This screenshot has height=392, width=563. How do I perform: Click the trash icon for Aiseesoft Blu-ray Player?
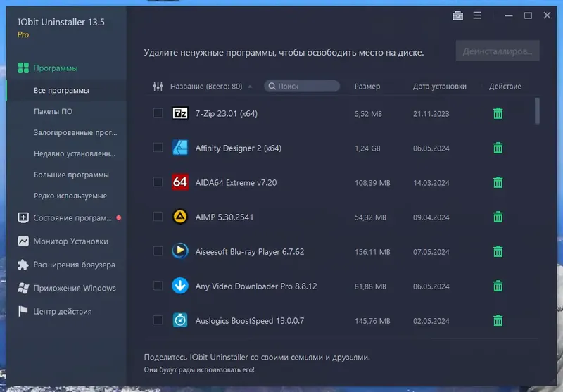pos(498,251)
